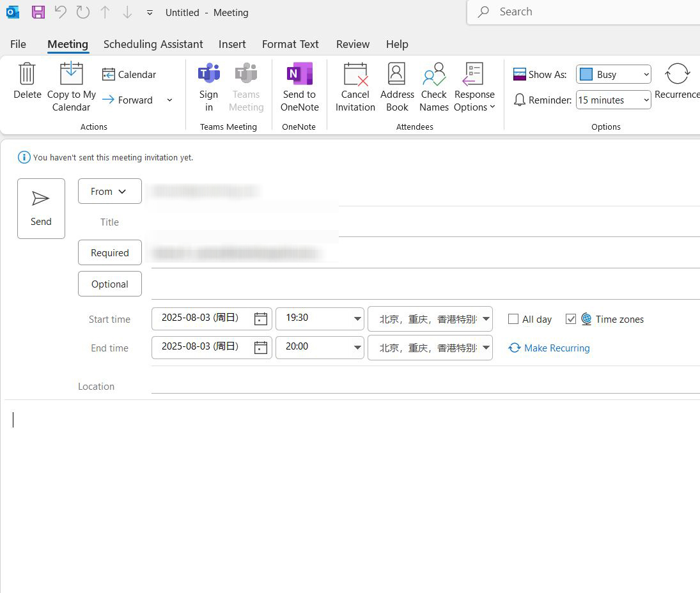Uncheck the Time zones checkbox

click(570, 319)
